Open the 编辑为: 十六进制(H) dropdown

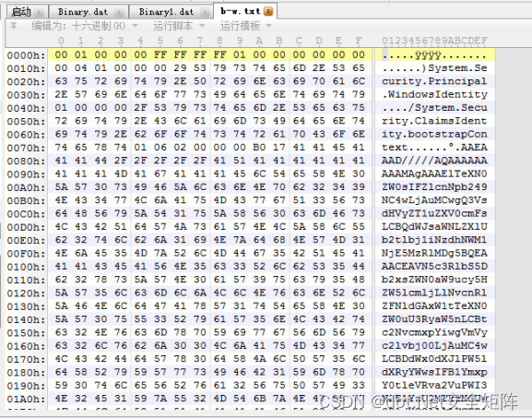click(85, 26)
